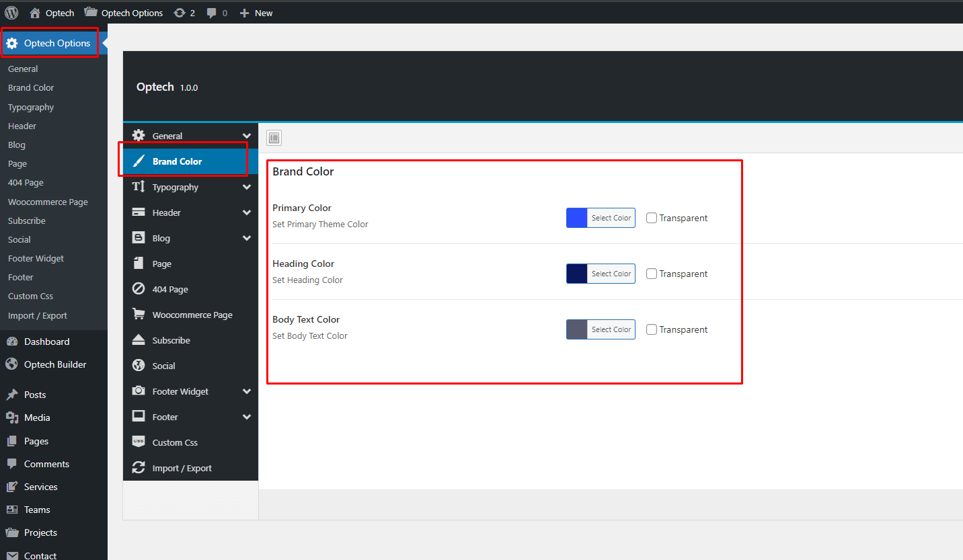Click the blue Primary Color swatch
Screen dimensions: 963x560
point(577,218)
